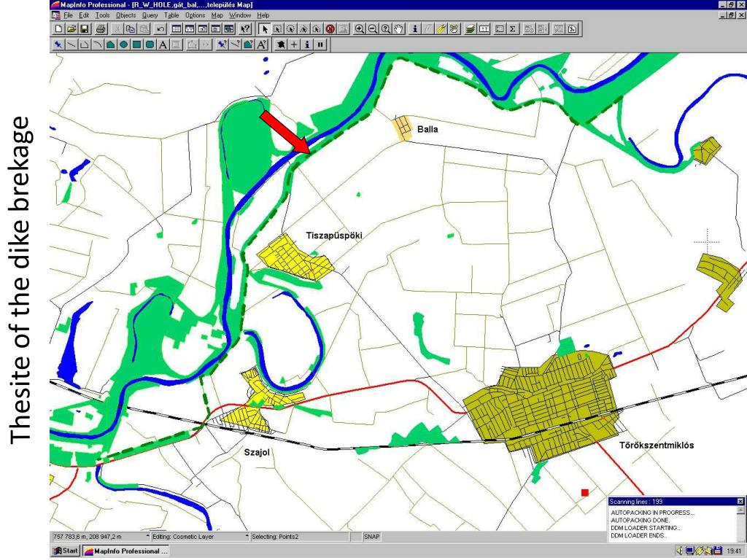
Task: Open the Tools menu
Action: (102, 15)
